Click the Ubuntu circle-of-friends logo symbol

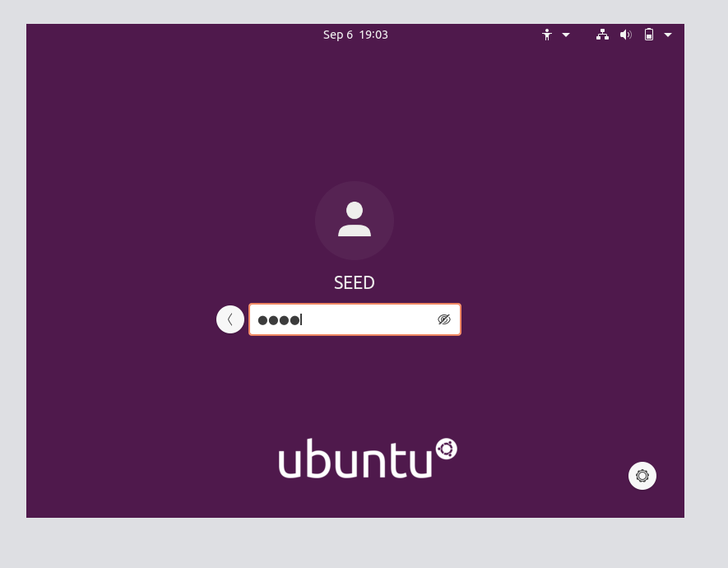(446, 449)
